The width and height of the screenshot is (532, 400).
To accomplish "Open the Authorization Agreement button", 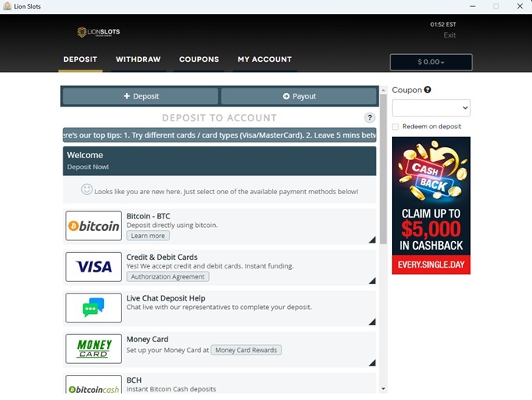I will tap(167, 277).
